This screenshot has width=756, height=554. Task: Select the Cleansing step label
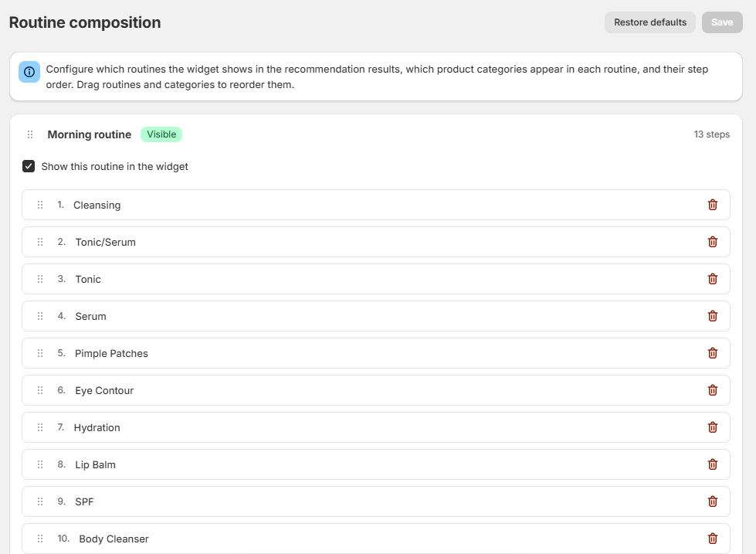click(97, 205)
